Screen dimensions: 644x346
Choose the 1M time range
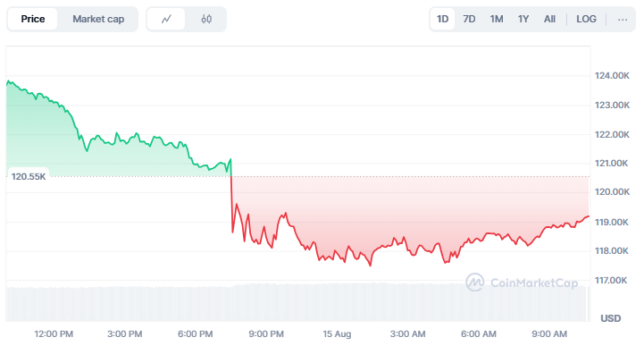click(497, 20)
